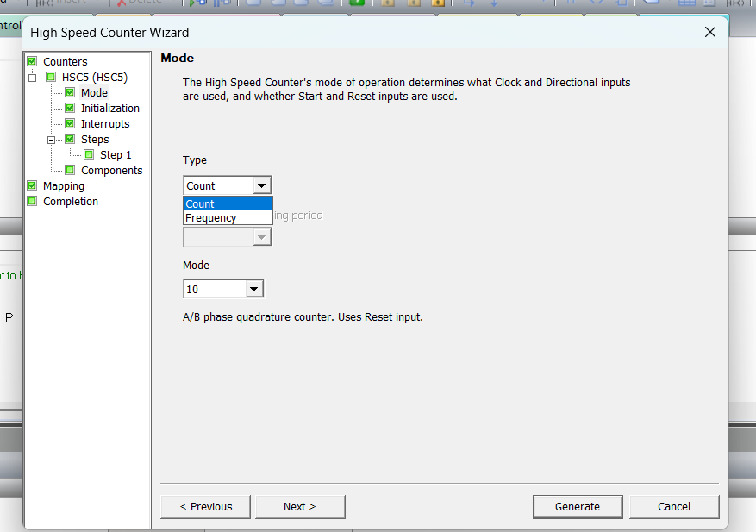Viewport: 756px width, 532px height.
Task: Click the check icon beside Mapping
Action: tap(33, 186)
